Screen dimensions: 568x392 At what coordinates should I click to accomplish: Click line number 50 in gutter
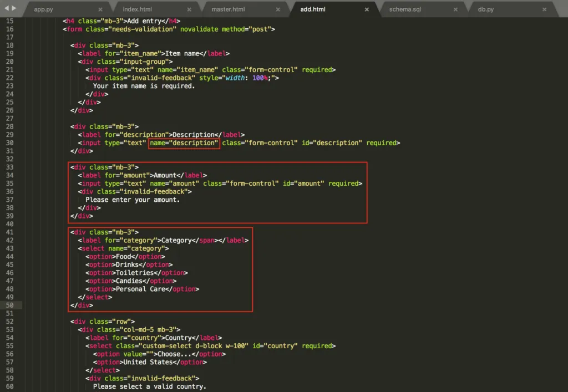(x=10, y=306)
